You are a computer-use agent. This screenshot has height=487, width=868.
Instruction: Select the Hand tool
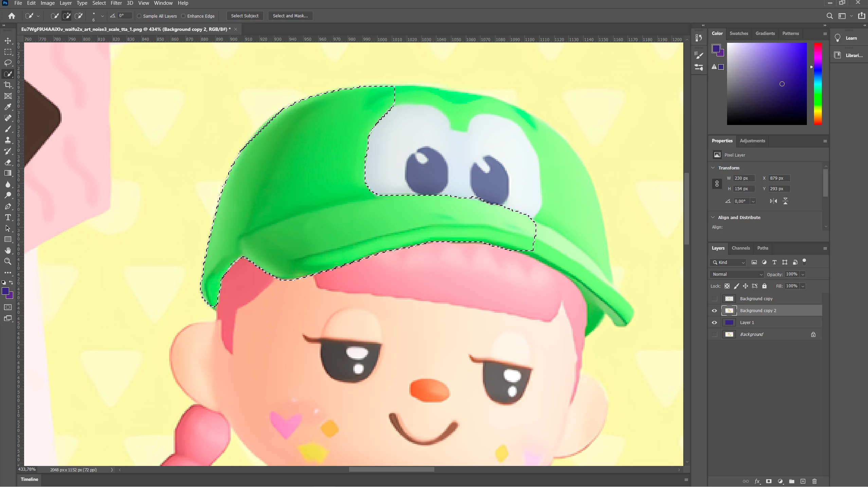click(8, 250)
